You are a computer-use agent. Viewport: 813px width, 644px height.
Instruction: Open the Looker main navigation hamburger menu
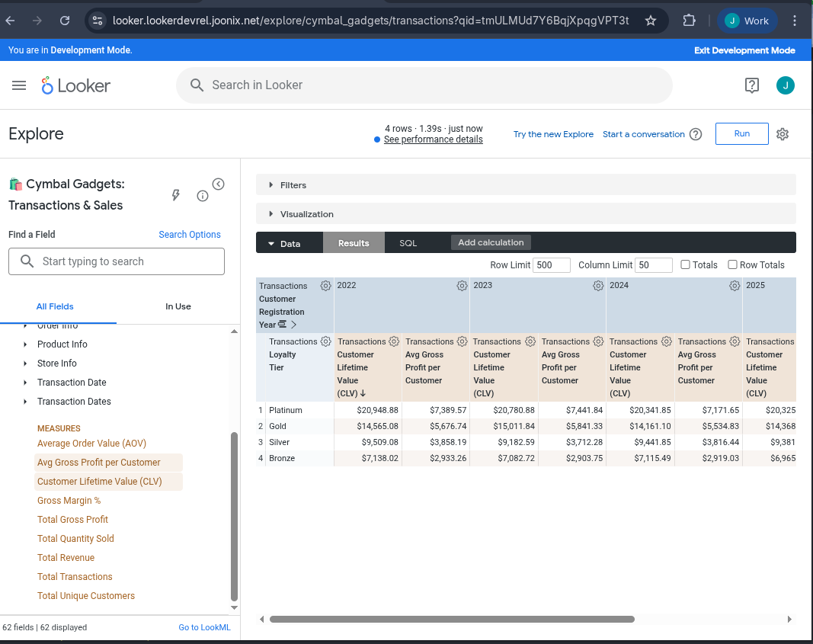19,85
